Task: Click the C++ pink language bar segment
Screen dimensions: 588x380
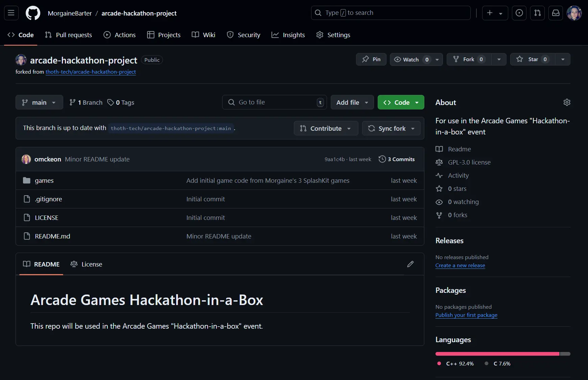Action: click(x=497, y=354)
